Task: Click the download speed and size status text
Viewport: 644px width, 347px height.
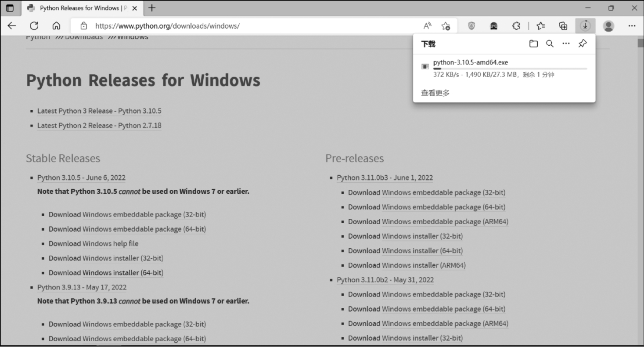Action: 493,75
